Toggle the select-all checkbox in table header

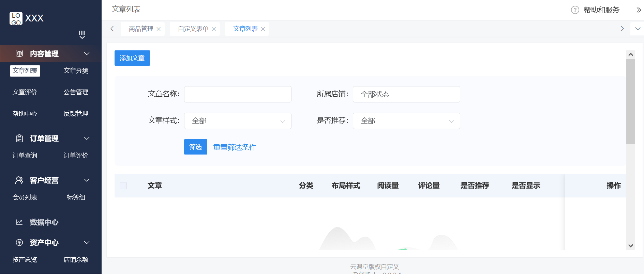pyautogui.click(x=123, y=186)
